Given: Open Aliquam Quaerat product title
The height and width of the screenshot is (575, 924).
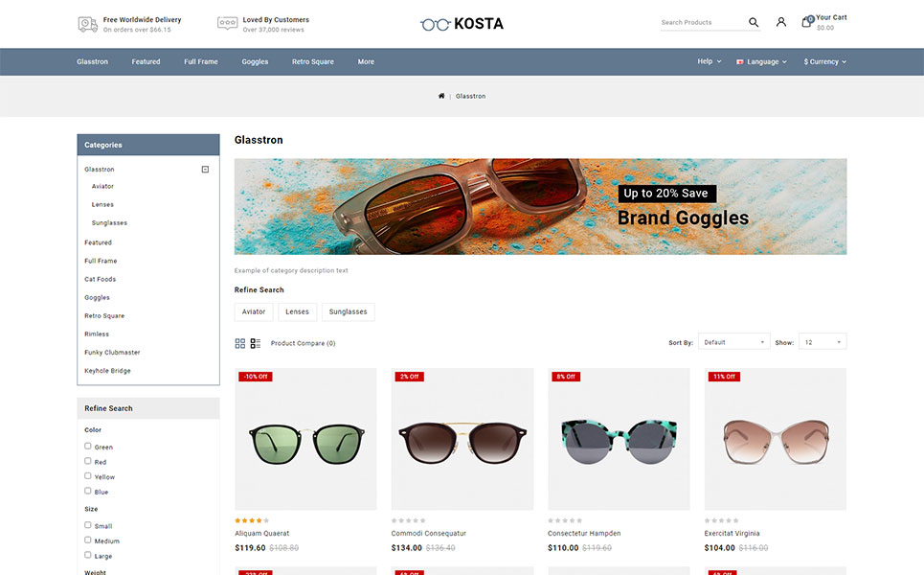Looking at the screenshot, I should click(x=262, y=533).
